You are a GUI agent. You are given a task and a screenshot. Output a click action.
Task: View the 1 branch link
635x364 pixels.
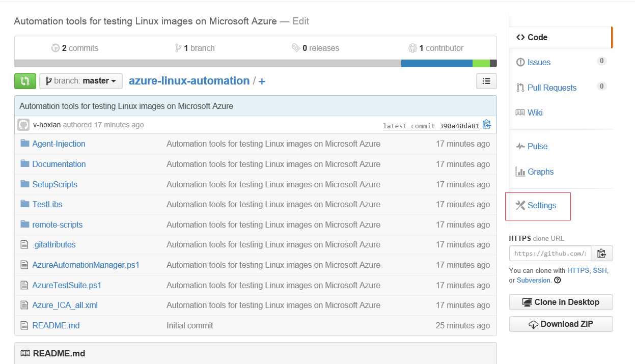(x=195, y=48)
